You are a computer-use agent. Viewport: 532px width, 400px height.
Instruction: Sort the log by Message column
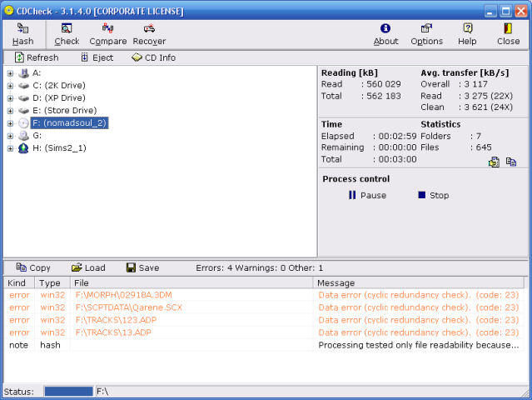[x=419, y=282]
